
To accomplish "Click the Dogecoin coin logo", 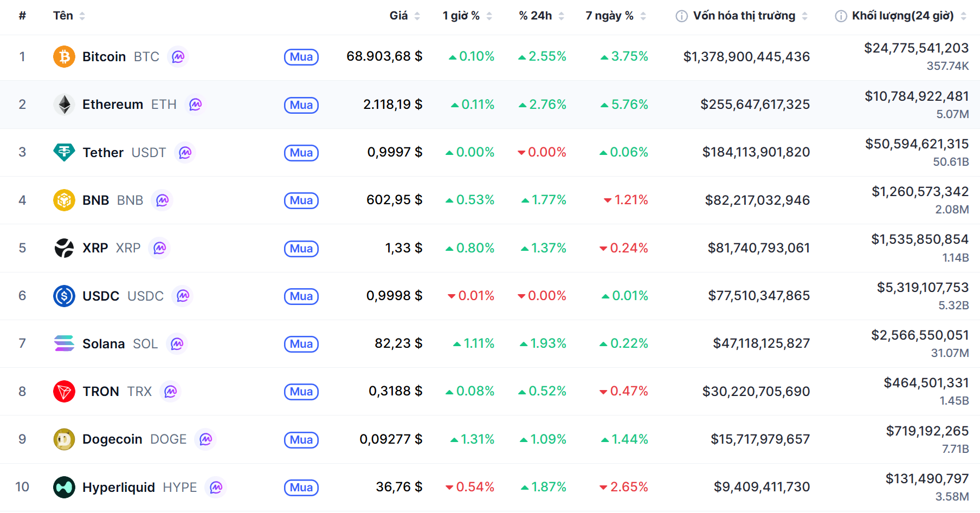I will click(x=64, y=439).
